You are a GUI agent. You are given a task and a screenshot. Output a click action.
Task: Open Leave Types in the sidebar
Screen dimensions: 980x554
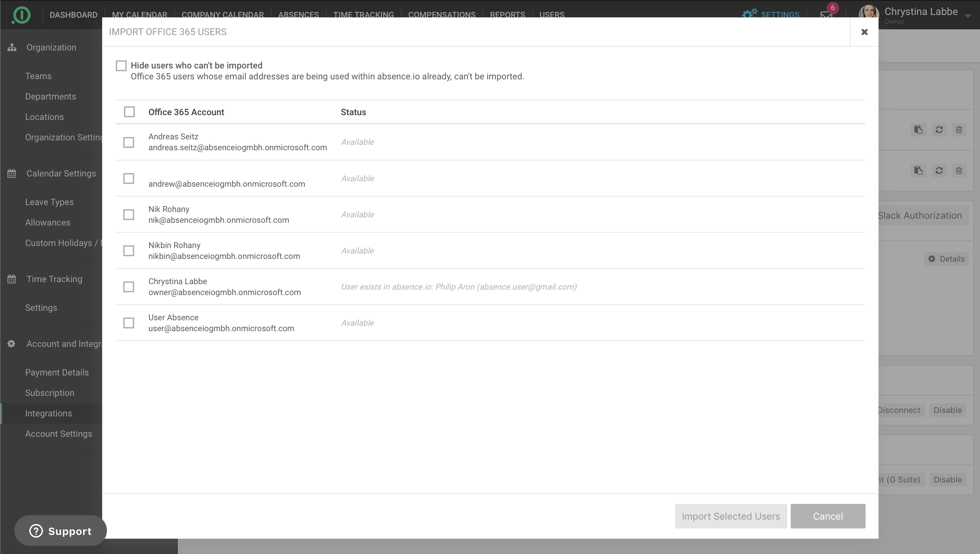tap(49, 202)
